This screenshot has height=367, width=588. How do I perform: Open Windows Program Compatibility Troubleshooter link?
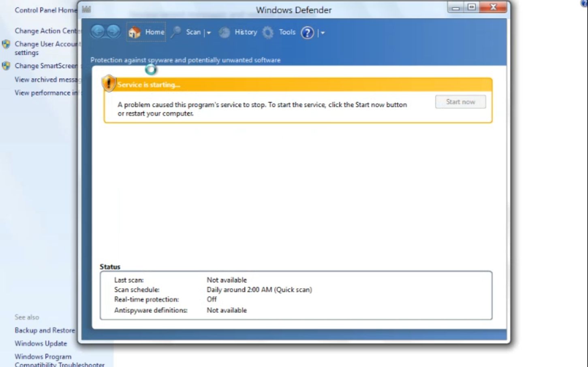point(60,361)
